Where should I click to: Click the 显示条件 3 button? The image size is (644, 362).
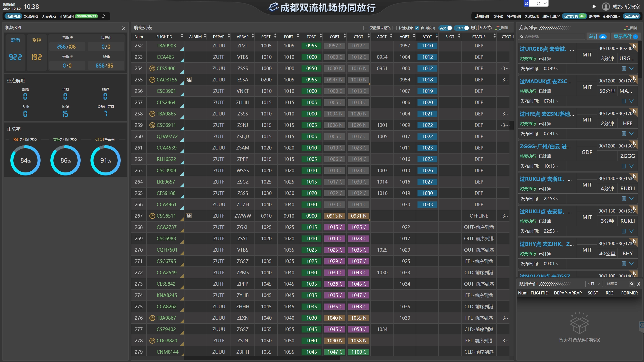[626, 37]
